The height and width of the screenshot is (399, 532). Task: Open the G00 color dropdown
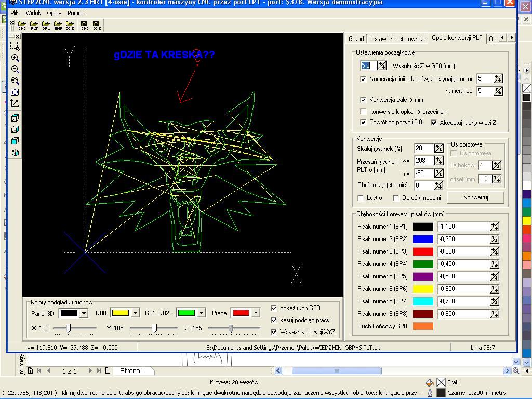click(135, 313)
